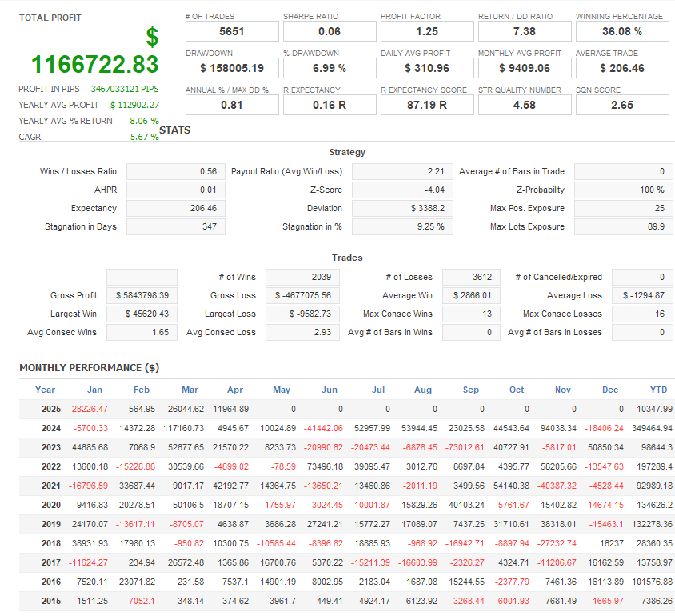The width and height of the screenshot is (675, 616).
Task: Click the Monthly Avg Profit value $ 9409.06
Action: coord(525,68)
